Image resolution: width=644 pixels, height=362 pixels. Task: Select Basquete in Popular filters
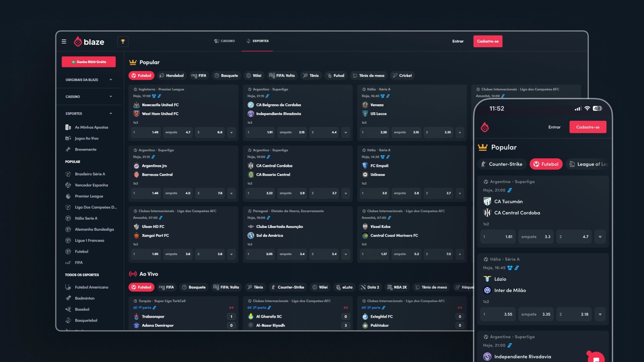pyautogui.click(x=226, y=75)
